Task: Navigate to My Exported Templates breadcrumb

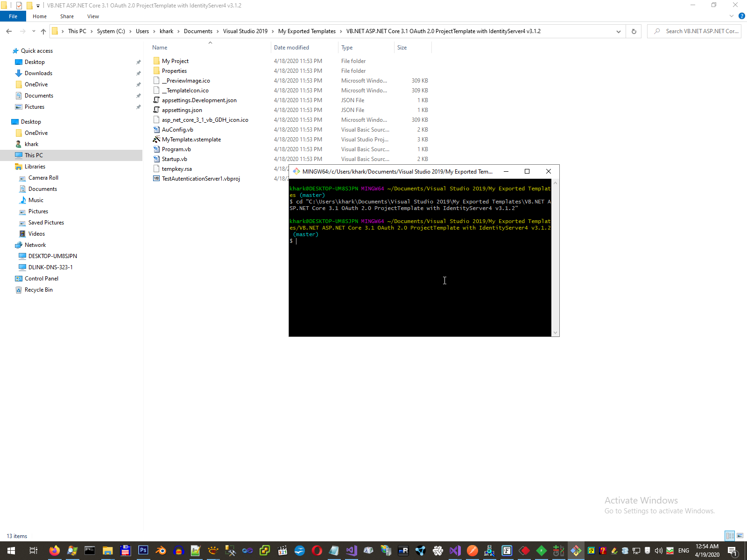Action: (x=307, y=31)
